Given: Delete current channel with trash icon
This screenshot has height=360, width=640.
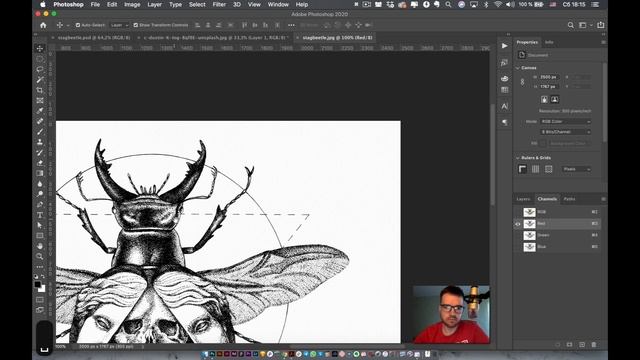Looking at the screenshot, I should pos(594,345).
